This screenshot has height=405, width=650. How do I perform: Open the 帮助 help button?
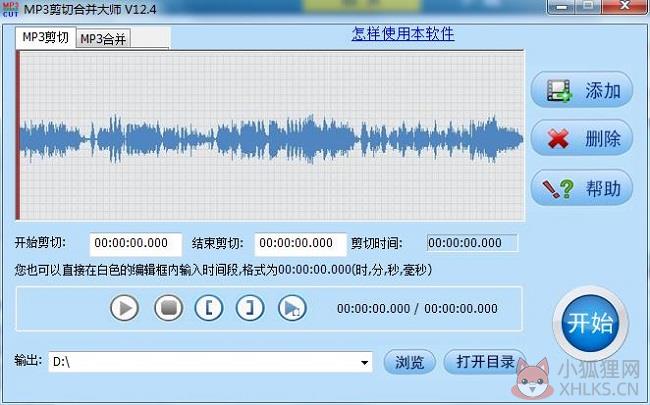(x=582, y=188)
